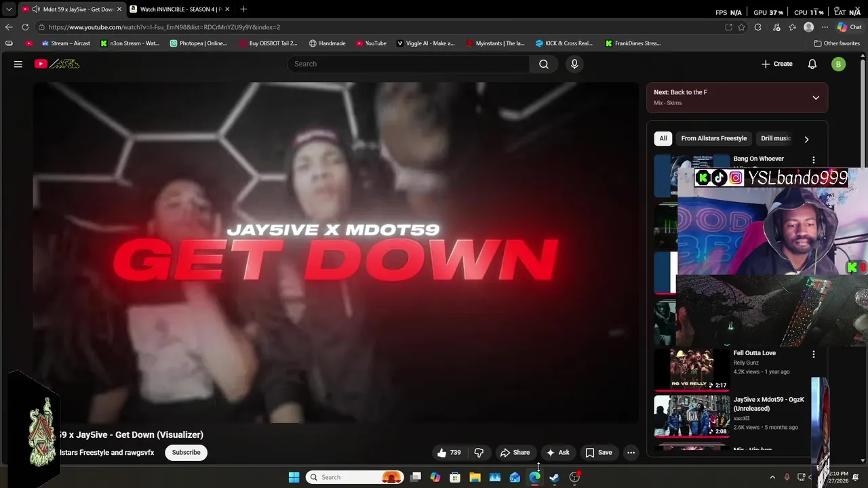Open the Photos app on the taskbar
Viewport: 868px width, 488px height.
(495, 477)
